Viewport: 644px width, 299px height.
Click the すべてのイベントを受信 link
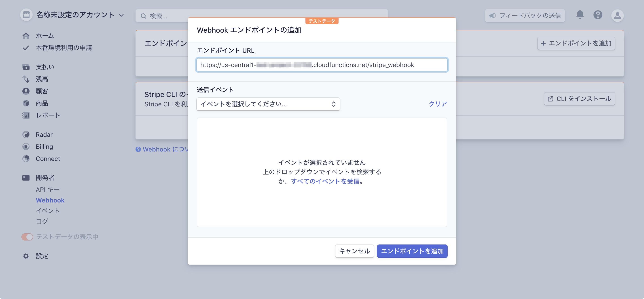click(x=325, y=181)
